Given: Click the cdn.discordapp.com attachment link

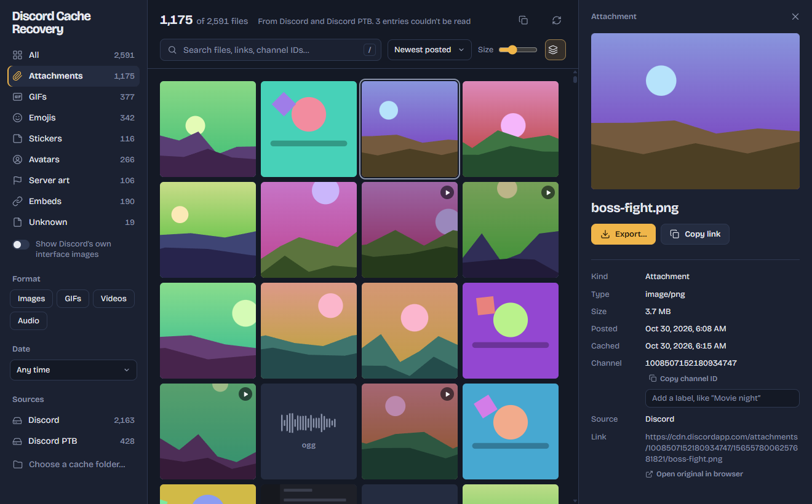Looking at the screenshot, I should click(722, 448).
